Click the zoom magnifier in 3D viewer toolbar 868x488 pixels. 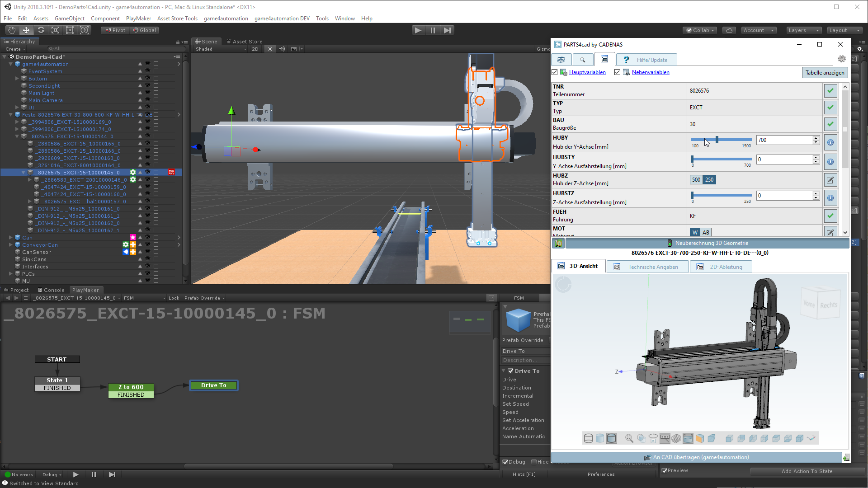click(629, 438)
